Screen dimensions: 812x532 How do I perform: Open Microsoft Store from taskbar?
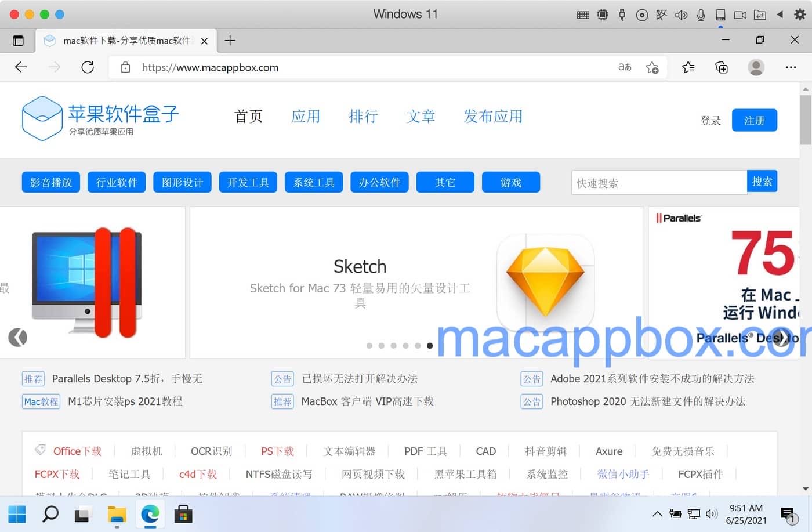pos(183,514)
